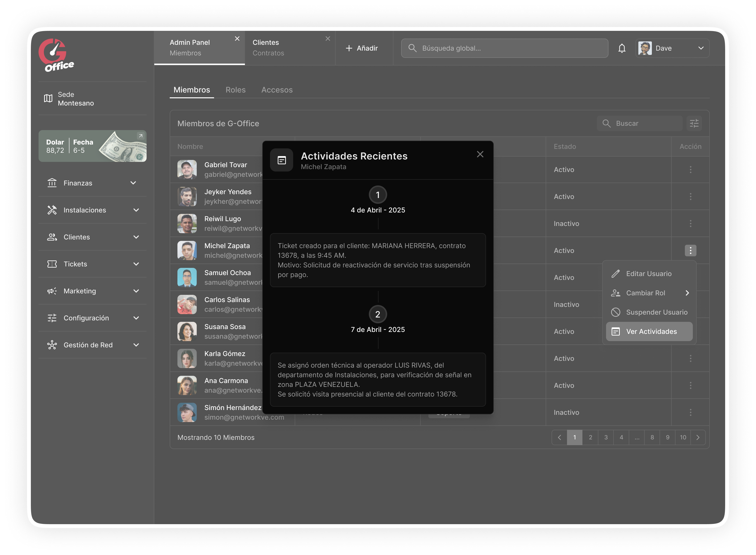Expand the Tickets menu chevron
The image size is (756, 555).
coord(136,264)
